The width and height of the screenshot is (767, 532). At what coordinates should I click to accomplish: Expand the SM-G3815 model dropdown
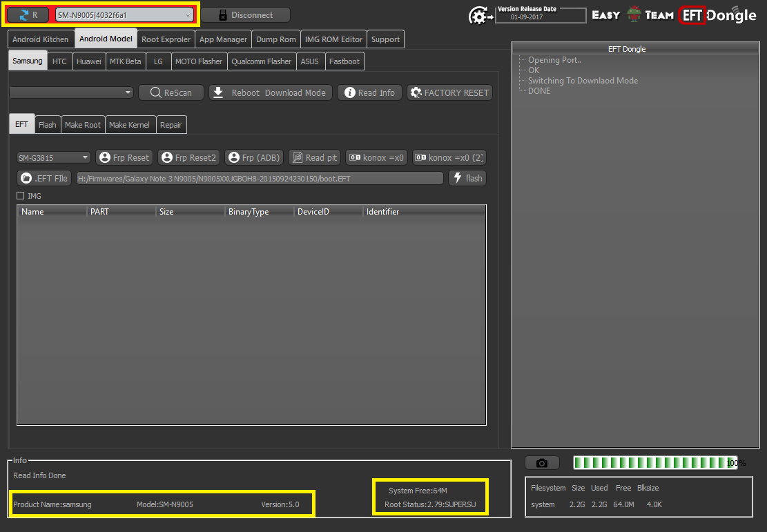click(x=53, y=158)
